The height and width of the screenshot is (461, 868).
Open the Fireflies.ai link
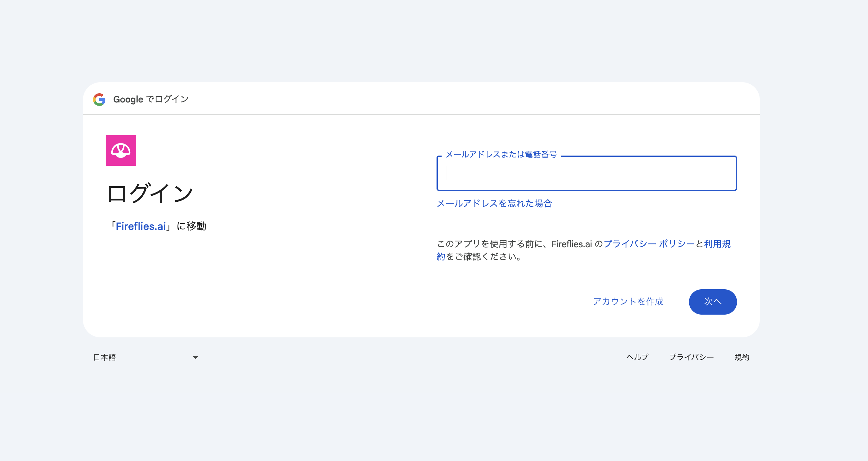pos(141,226)
